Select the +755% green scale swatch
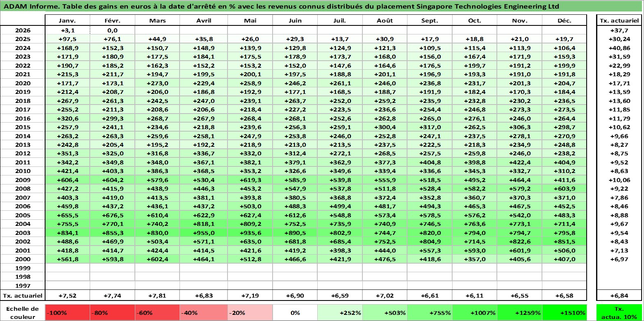The width and height of the screenshot is (644, 321). click(430, 313)
